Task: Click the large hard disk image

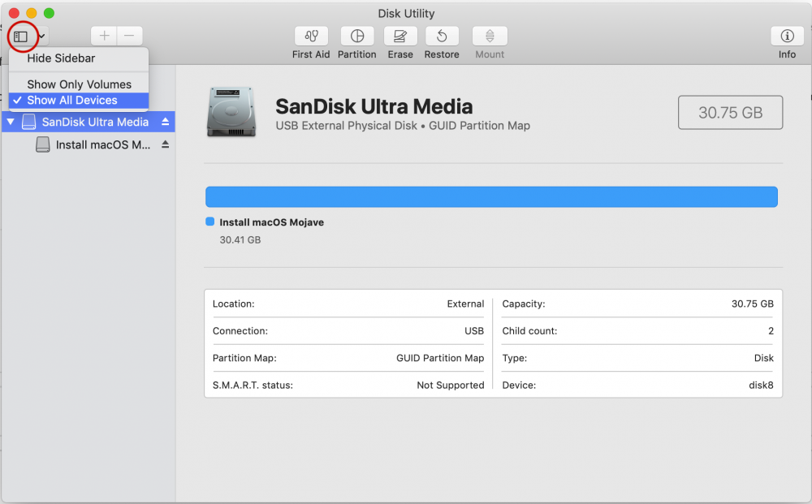Action: [x=231, y=112]
